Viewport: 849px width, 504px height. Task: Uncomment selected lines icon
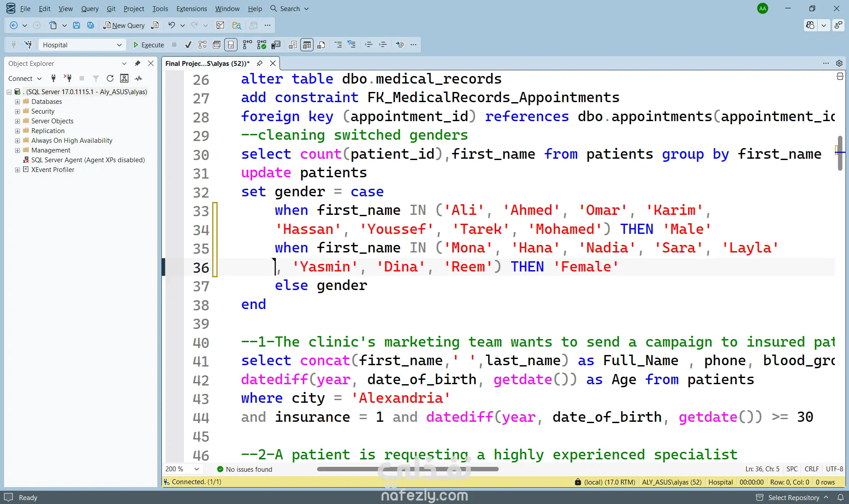tap(352, 45)
